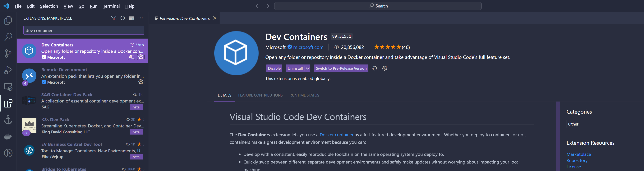Screen dimensions: 644x171
Task: Open manage gear in extension details header
Action: [385, 68]
